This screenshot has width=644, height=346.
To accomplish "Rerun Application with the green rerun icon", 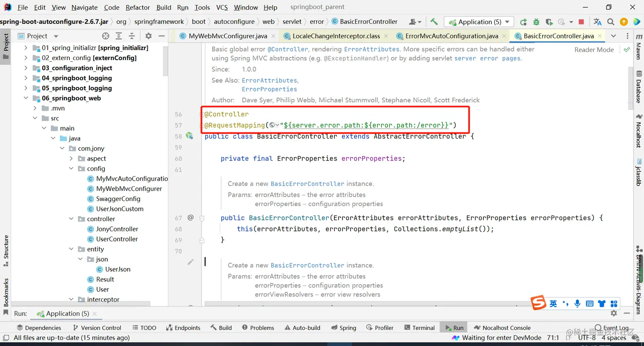I will point(523,22).
